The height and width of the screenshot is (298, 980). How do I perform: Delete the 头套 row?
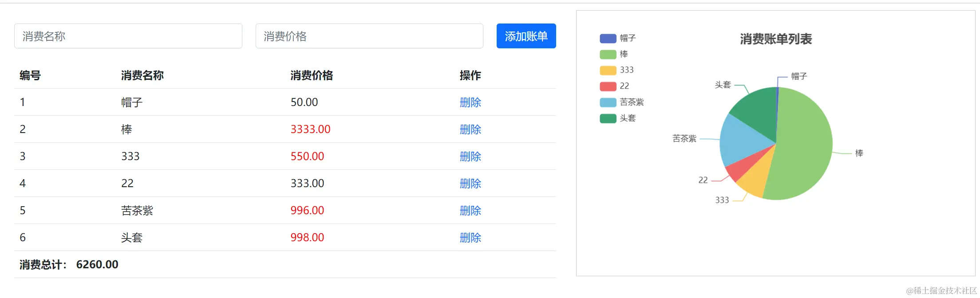coord(470,238)
